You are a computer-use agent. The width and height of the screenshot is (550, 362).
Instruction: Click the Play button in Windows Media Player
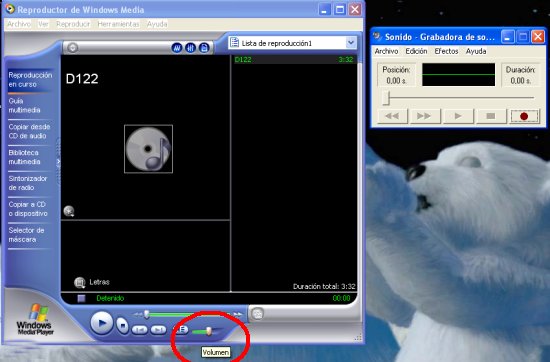point(102,323)
